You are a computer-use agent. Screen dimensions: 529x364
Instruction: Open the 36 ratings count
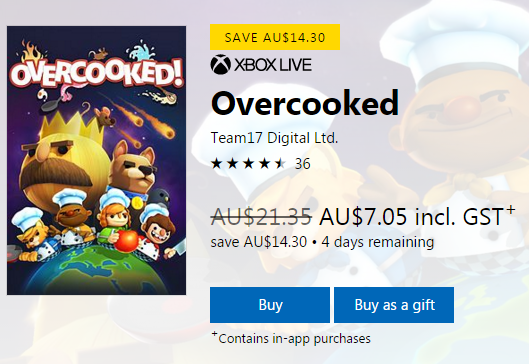click(x=303, y=164)
